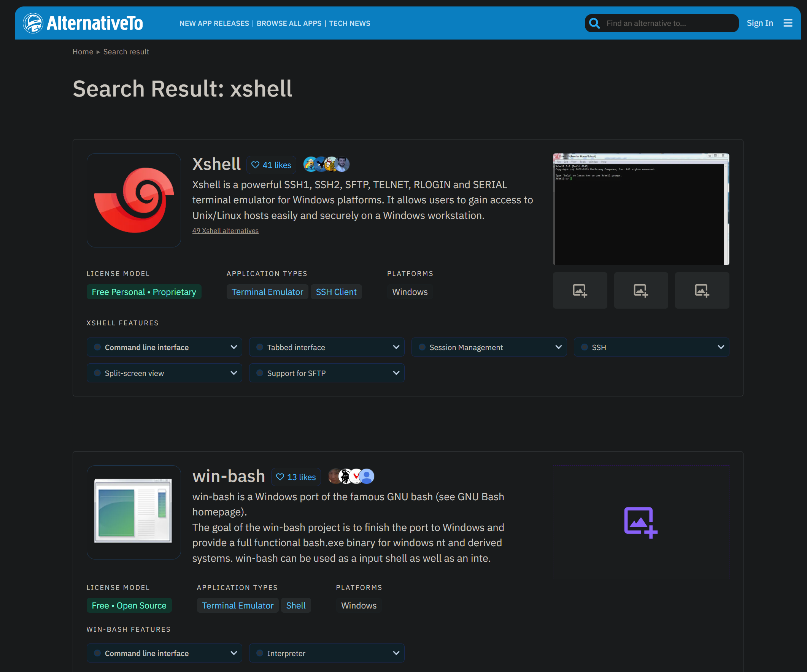
Task: Click the win-bash application icon
Action: point(134,512)
